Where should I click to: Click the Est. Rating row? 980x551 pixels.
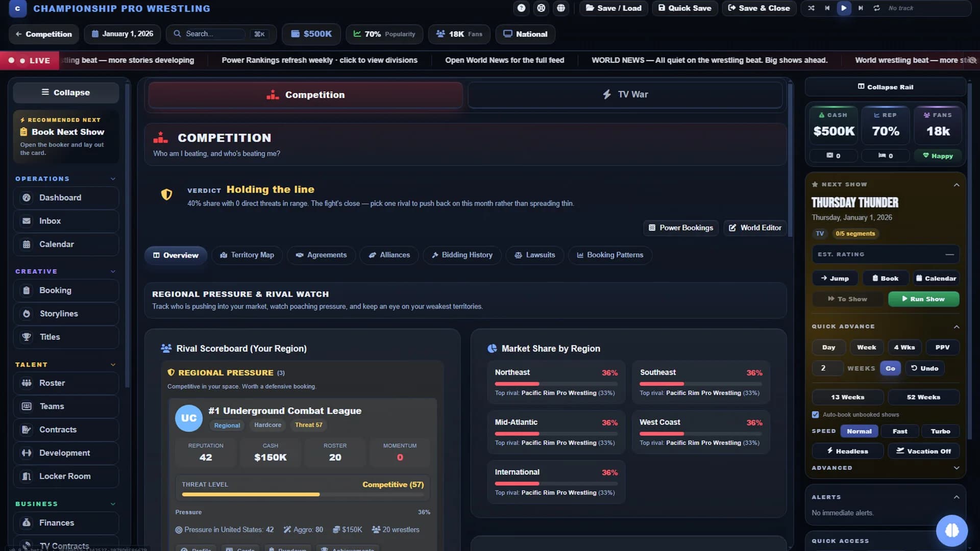click(x=886, y=255)
